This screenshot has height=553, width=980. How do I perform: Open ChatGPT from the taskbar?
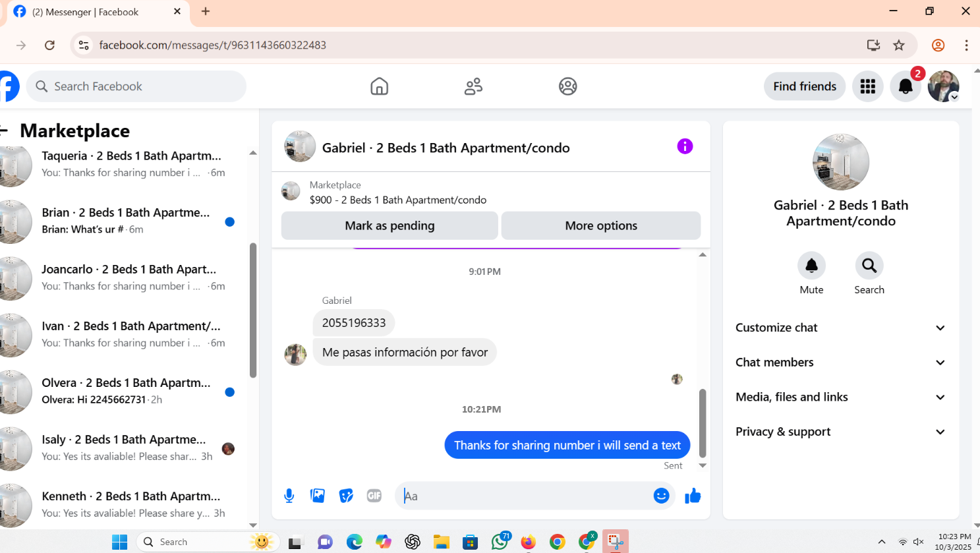tap(413, 542)
